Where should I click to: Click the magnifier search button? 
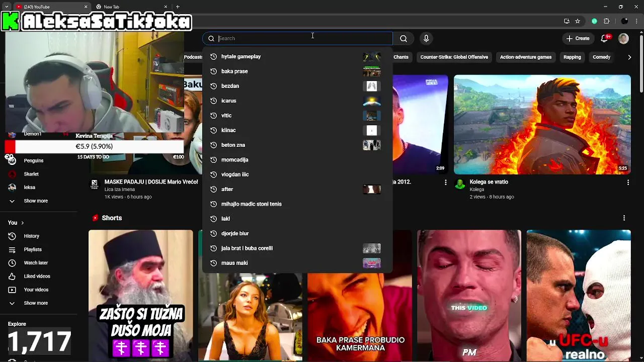[404, 38]
